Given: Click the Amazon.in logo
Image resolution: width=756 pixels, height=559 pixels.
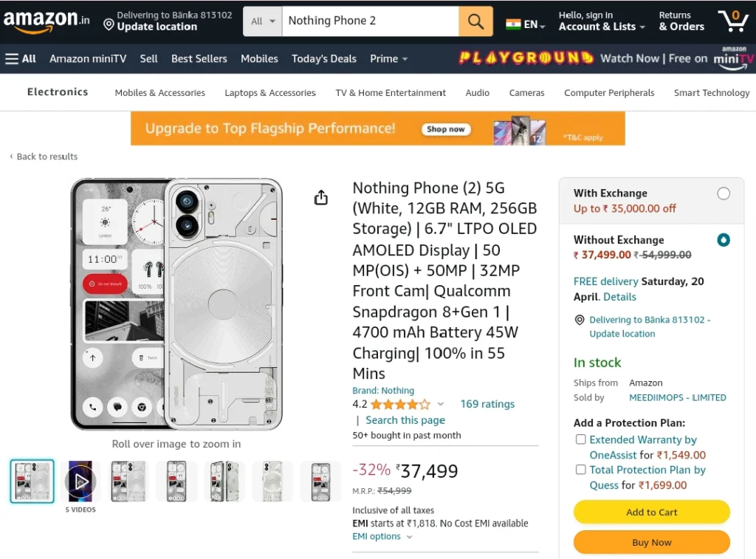Looking at the screenshot, I should [x=47, y=21].
